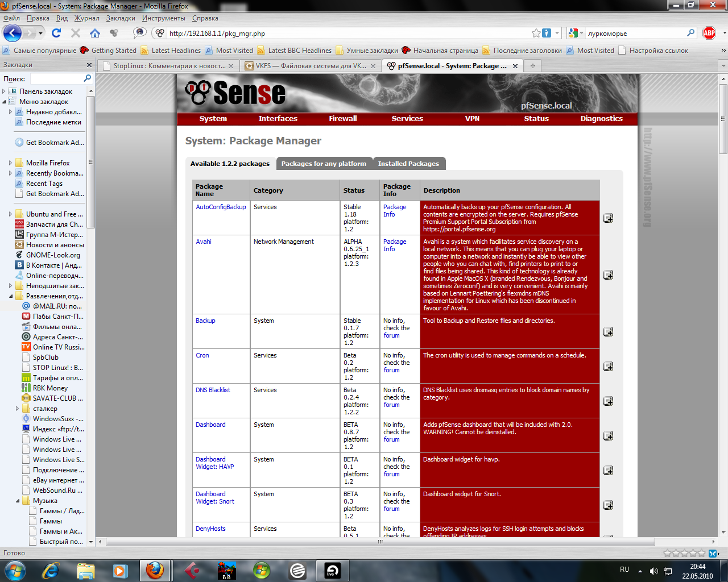Go to Firefox home page icon
The width and height of the screenshot is (728, 582).
coord(95,33)
